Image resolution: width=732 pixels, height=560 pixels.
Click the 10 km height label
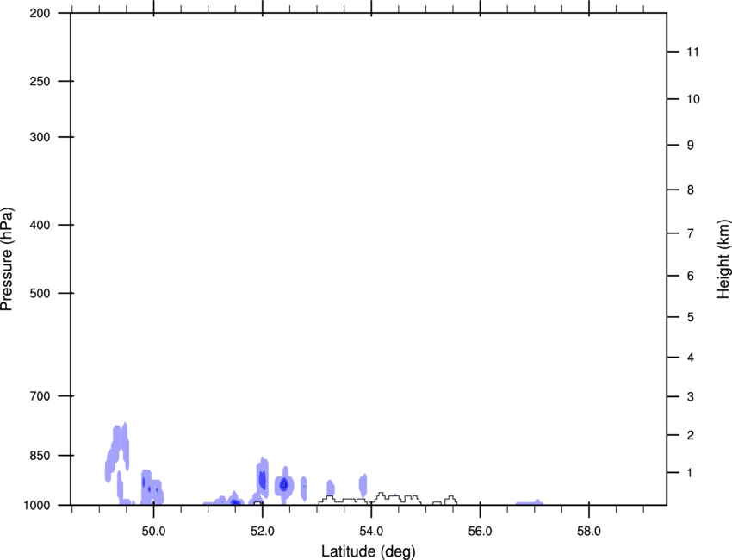693,99
